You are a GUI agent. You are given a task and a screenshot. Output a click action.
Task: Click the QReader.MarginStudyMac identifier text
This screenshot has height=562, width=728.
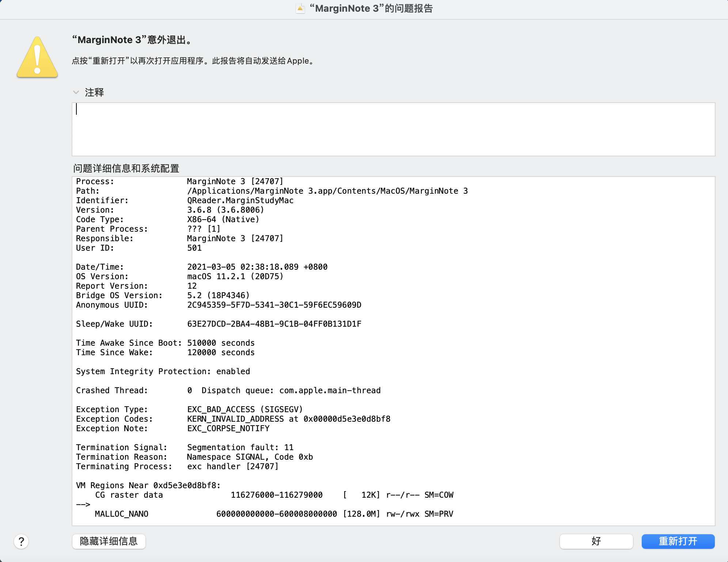pyautogui.click(x=240, y=200)
